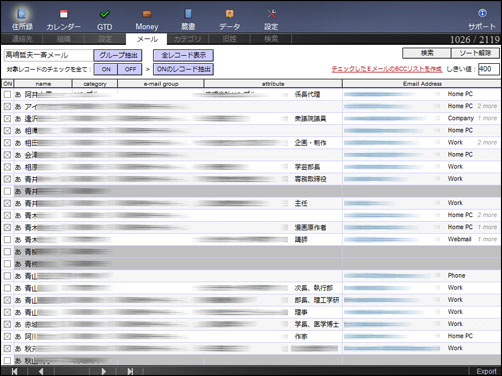Toggle checkbox for 企画・制作 row

7,143
